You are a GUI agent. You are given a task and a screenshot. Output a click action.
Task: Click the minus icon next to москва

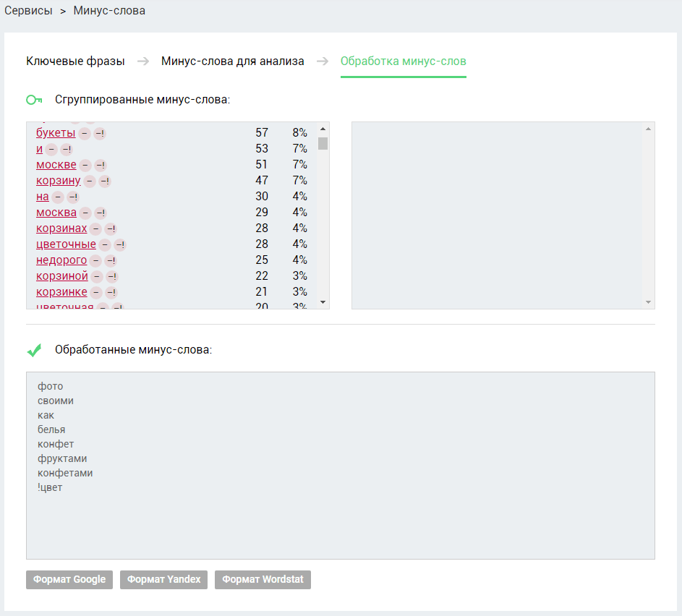pyautogui.click(x=85, y=213)
